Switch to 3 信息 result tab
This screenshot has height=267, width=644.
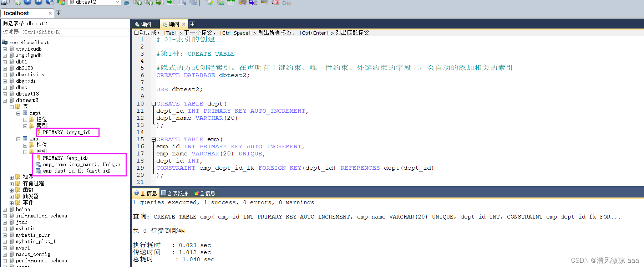pos(205,193)
